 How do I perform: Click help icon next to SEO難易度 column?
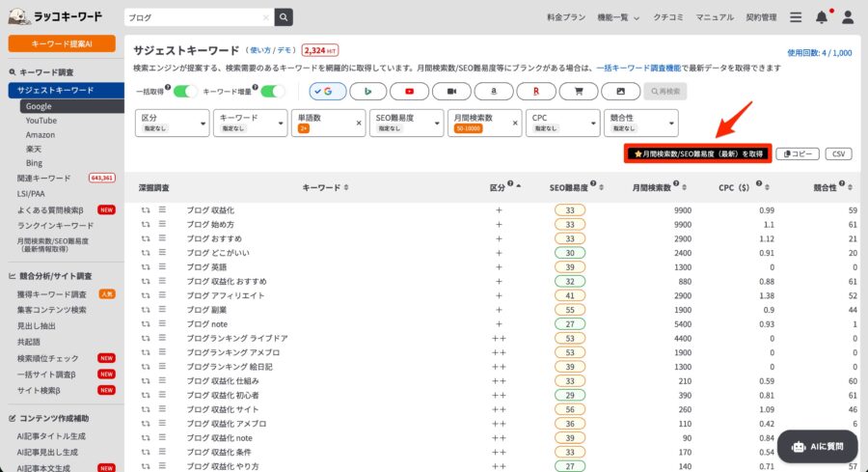click(593, 183)
